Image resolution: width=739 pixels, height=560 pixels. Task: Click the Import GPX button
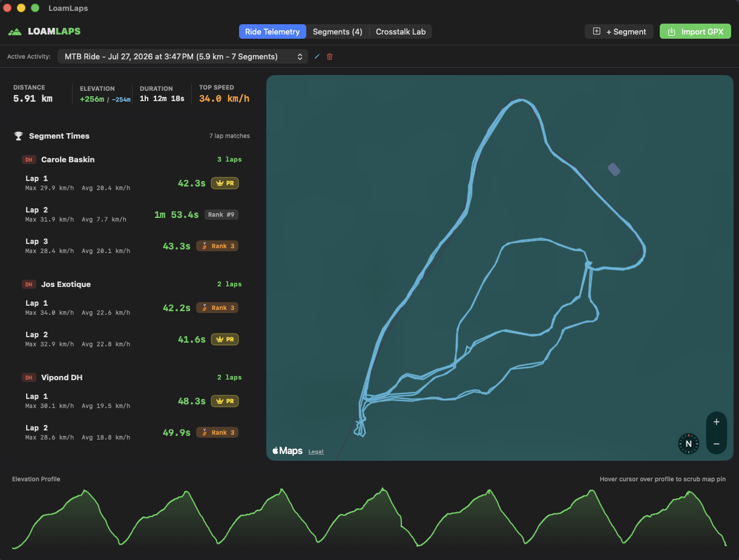tap(695, 31)
